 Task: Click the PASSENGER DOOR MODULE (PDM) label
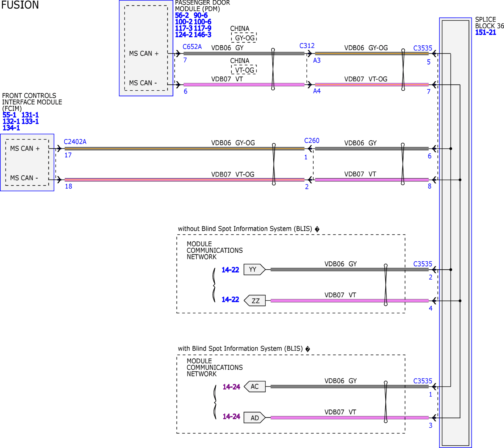click(x=203, y=6)
